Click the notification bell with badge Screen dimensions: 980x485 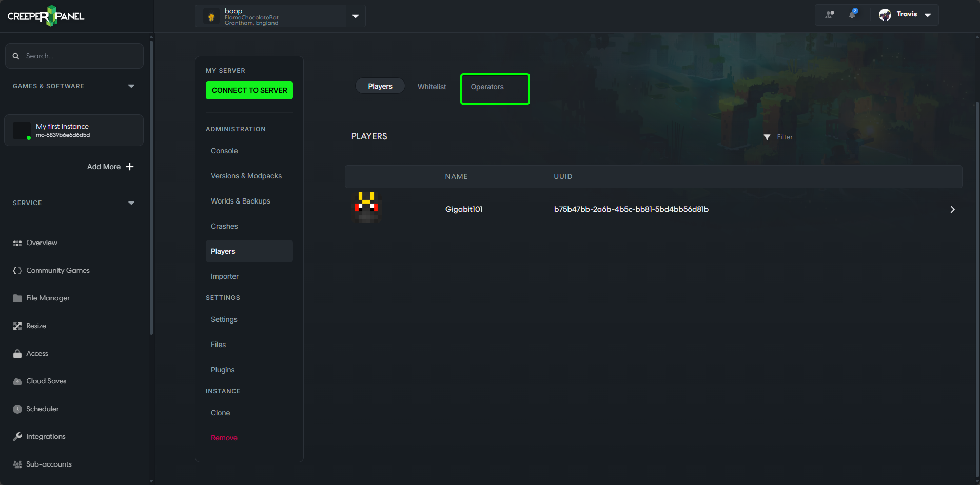(853, 14)
